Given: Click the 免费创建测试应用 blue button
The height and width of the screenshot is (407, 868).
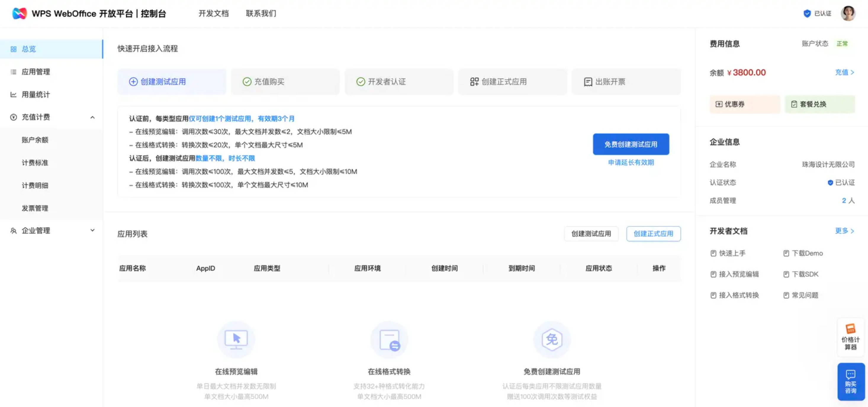Looking at the screenshot, I should [x=631, y=144].
